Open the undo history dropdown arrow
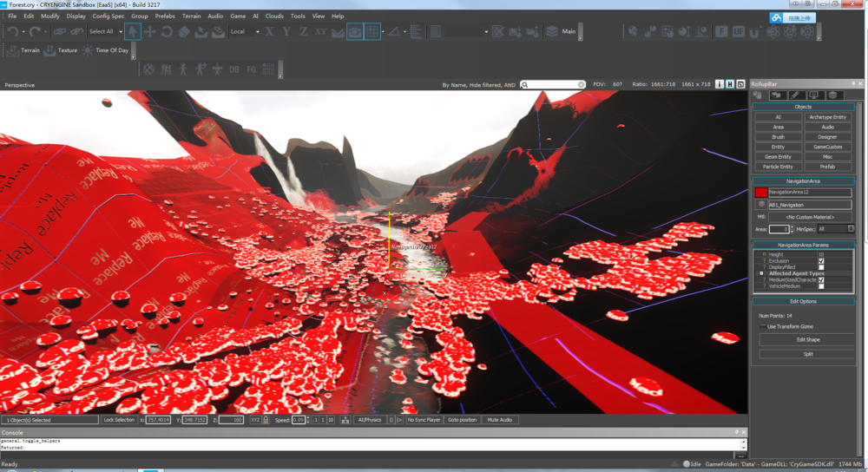 pos(23,31)
